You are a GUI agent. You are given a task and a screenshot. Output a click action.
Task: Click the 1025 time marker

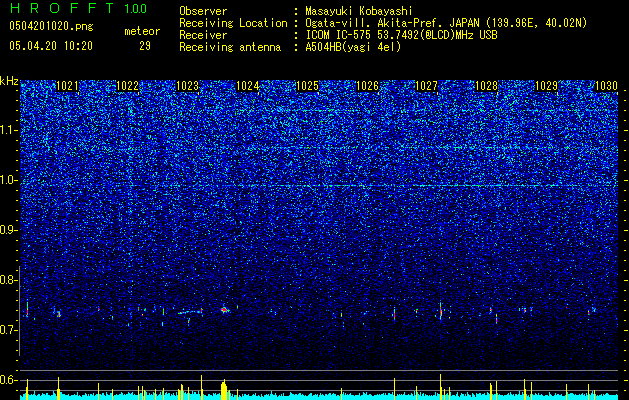point(307,86)
